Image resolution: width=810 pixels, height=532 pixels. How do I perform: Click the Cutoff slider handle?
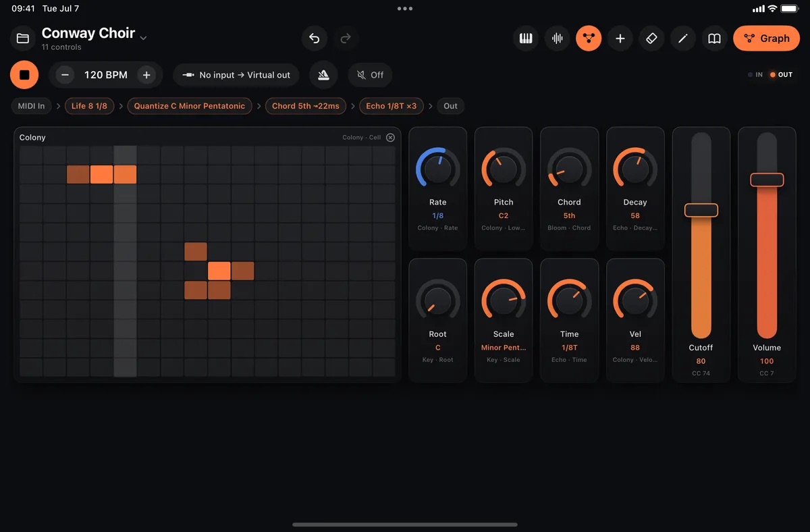click(x=701, y=210)
